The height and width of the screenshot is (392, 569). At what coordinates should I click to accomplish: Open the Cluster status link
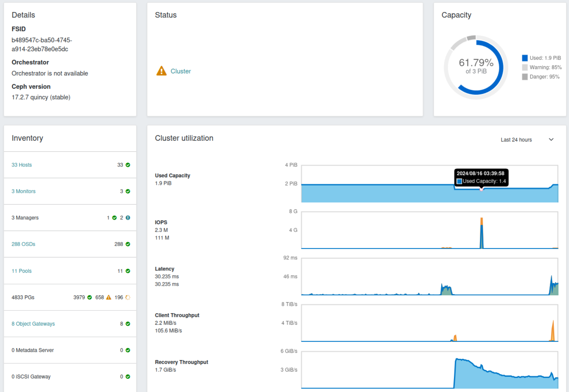coord(181,71)
